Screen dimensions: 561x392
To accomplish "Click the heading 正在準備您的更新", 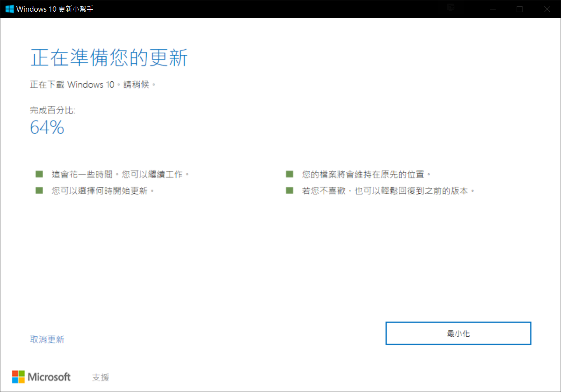I will point(109,58).
